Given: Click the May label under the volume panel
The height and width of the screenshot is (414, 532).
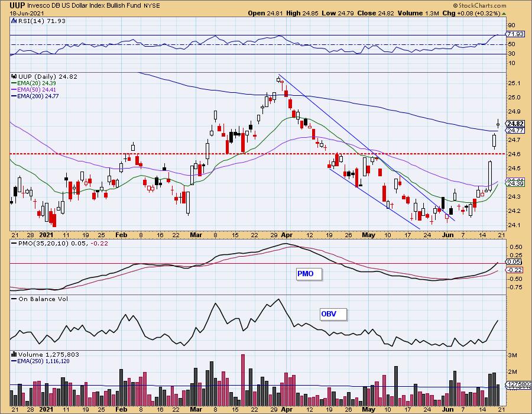Looking at the screenshot, I should click(369, 409).
